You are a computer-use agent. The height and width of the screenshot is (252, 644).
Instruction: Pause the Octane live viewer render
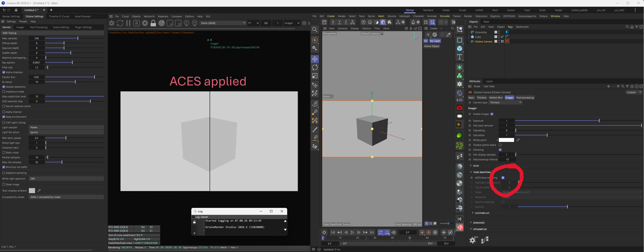point(128,23)
